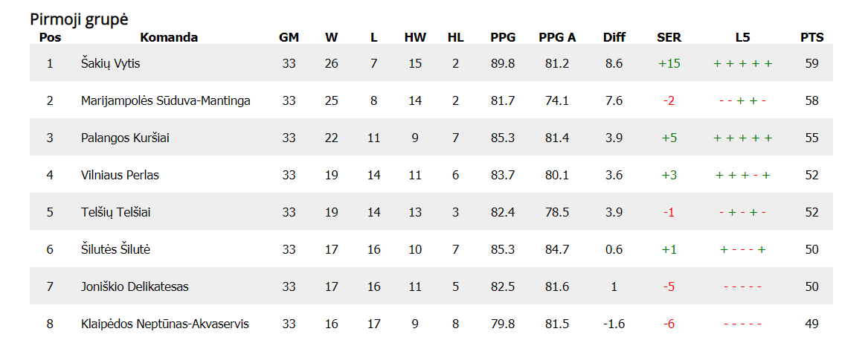
Task: Sort the table by the PTS column
Action: coord(811,37)
